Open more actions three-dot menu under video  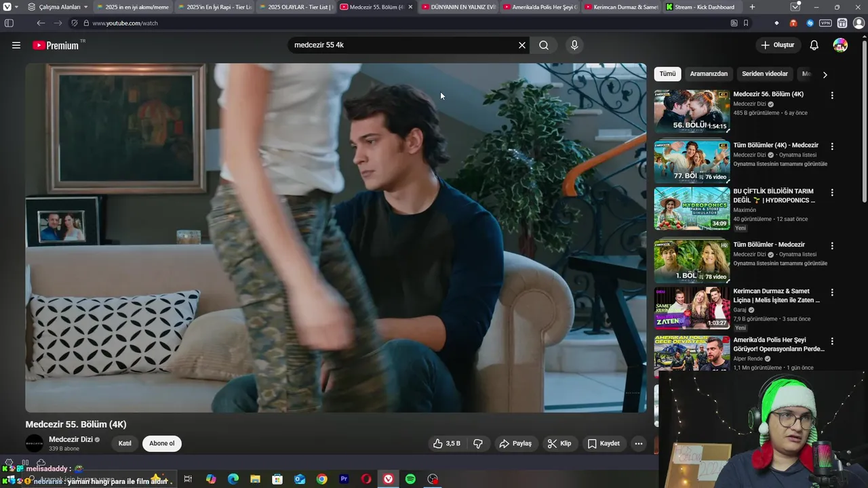pyautogui.click(x=638, y=443)
